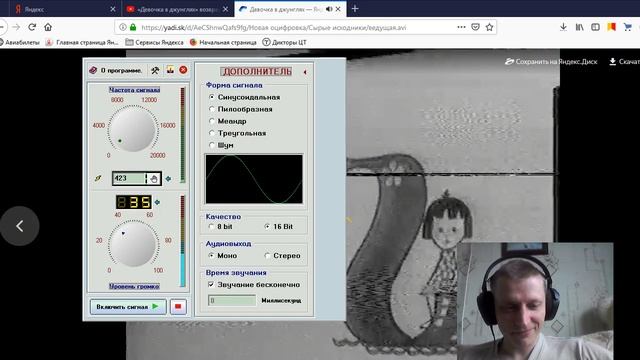Click the yadi.sk address bar URL
This screenshot has width=640, height=360.
pyautogui.click(x=273, y=27)
